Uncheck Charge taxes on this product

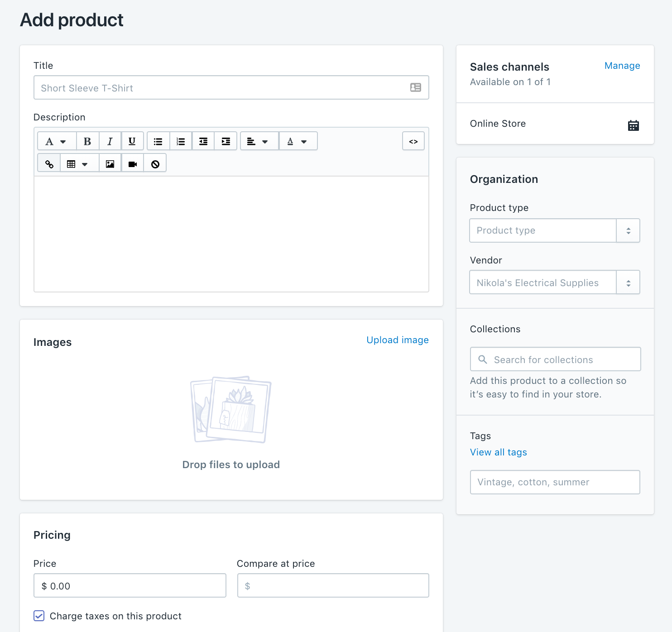coord(39,616)
